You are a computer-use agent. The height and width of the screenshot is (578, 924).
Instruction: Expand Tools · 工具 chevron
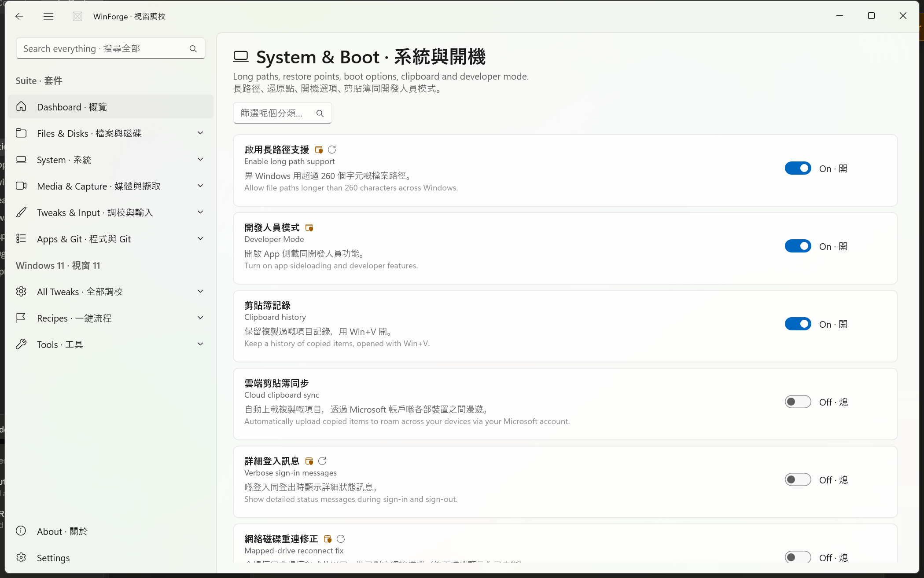[x=200, y=344]
